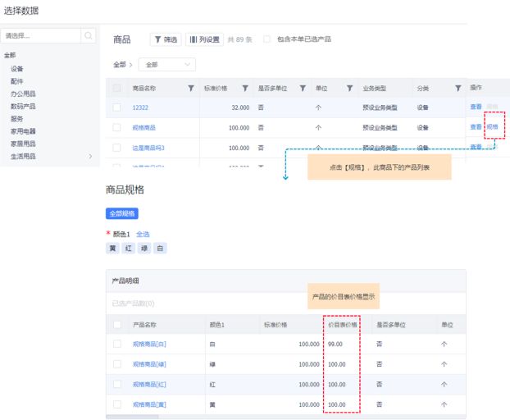Select the 红 color option tag

point(129,248)
